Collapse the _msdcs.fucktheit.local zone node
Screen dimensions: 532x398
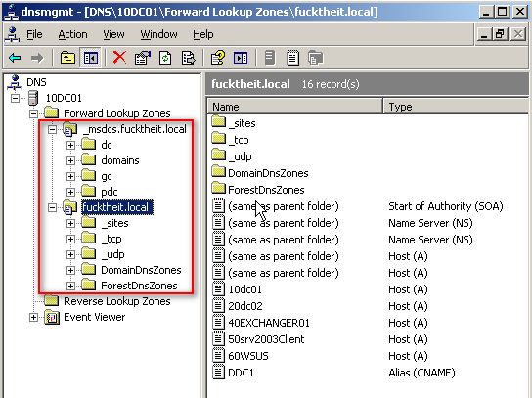click(x=52, y=129)
